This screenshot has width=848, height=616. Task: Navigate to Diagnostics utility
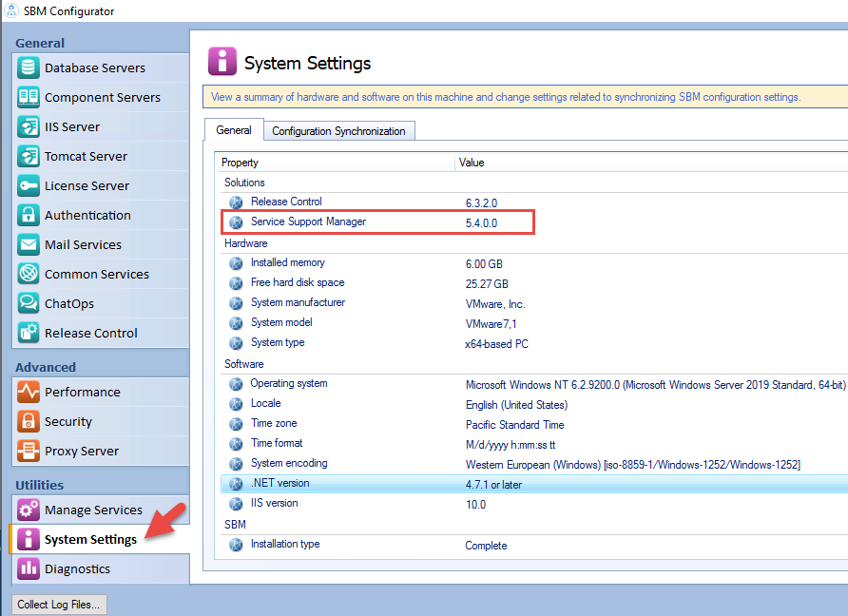[x=101, y=569]
